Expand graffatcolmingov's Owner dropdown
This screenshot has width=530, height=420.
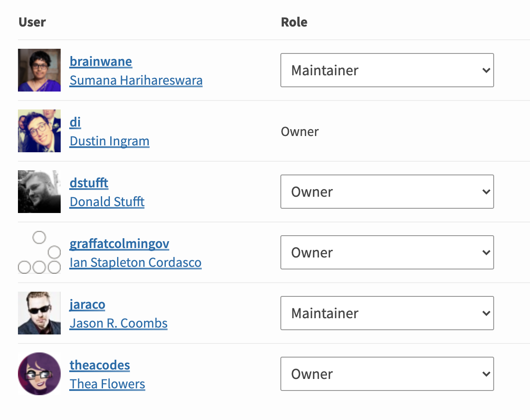(x=387, y=252)
